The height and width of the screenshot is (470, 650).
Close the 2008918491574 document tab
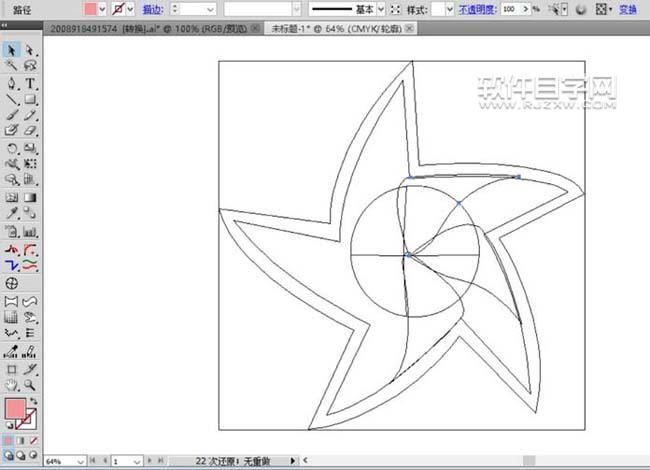click(x=255, y=28)
